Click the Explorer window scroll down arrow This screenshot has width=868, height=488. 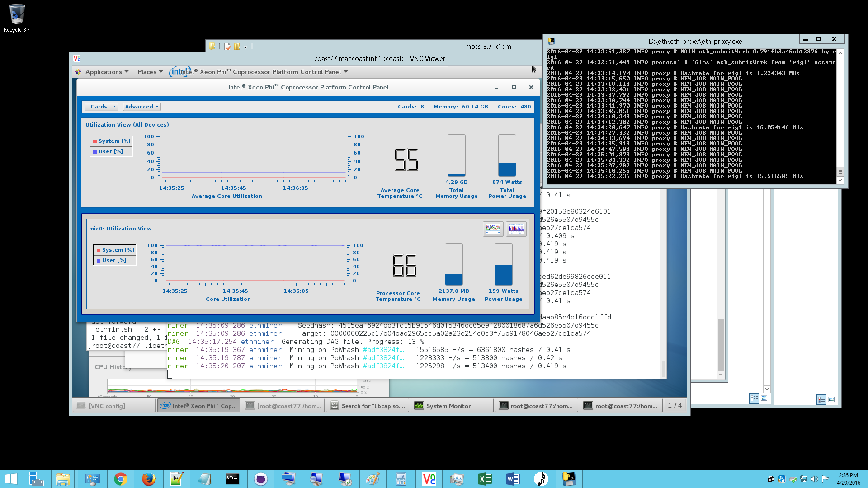click(767, 389)
